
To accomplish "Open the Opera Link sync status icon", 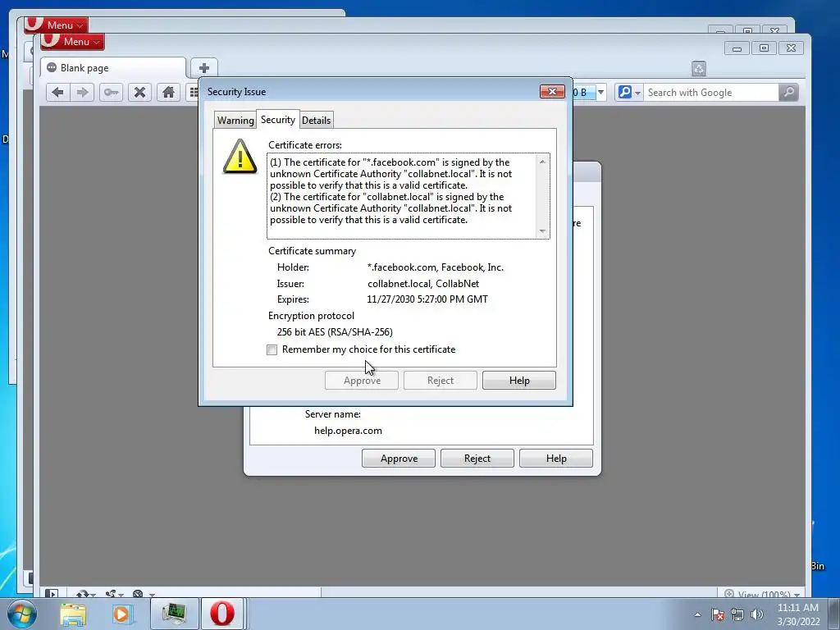I will (85, 594).
